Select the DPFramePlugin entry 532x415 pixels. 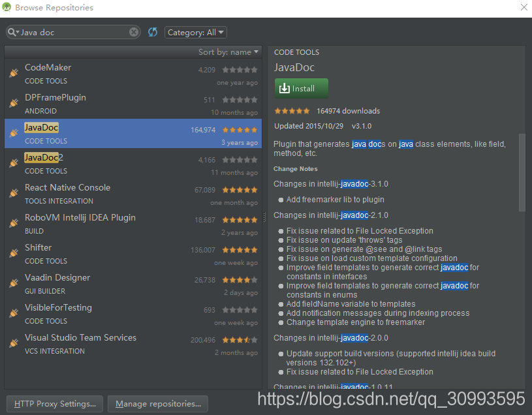133,103
